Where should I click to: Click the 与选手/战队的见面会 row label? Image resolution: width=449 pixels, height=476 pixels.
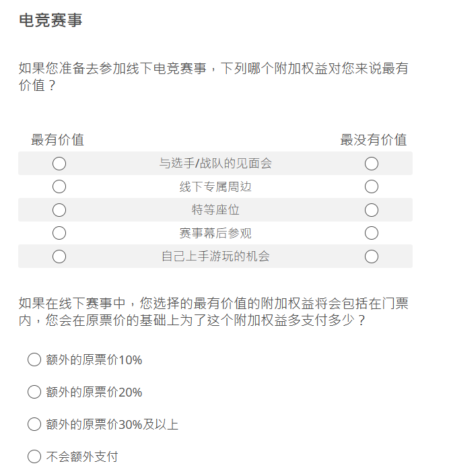click(215, 164)
